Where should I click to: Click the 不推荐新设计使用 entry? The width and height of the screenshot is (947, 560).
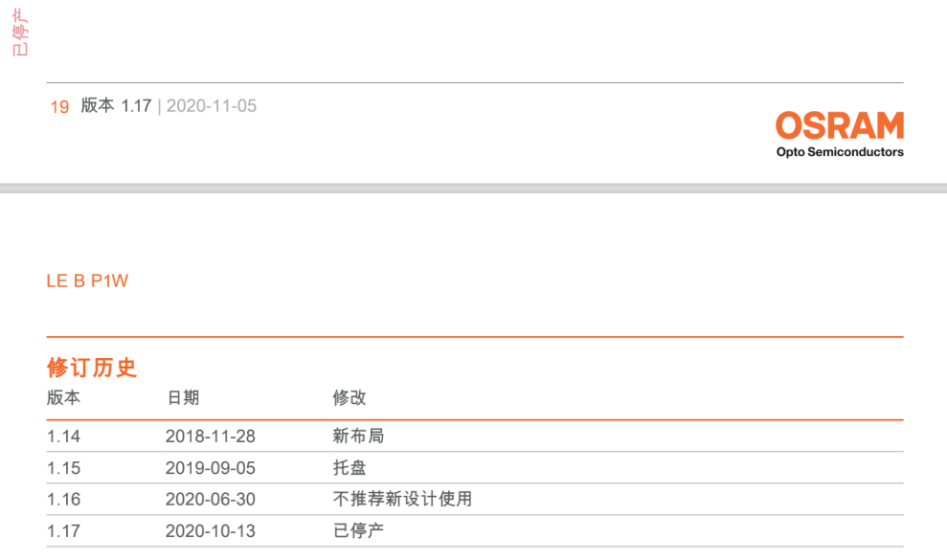[x=402, y=499]
